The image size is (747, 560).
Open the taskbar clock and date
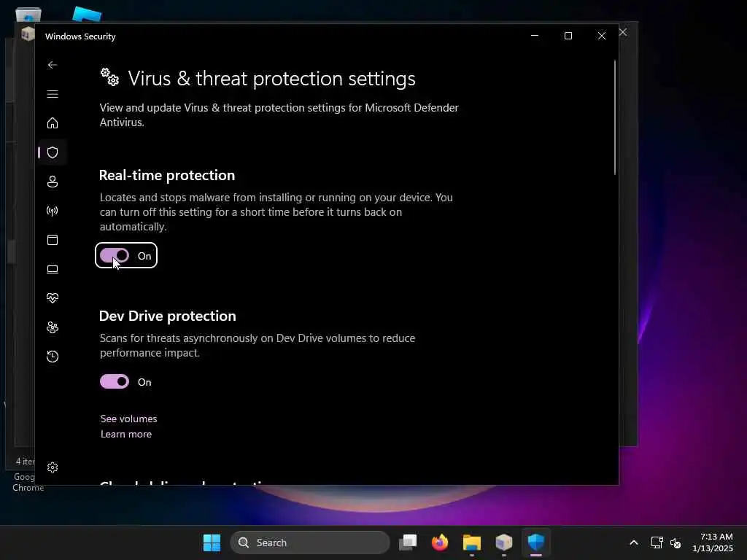coord(712,542)
